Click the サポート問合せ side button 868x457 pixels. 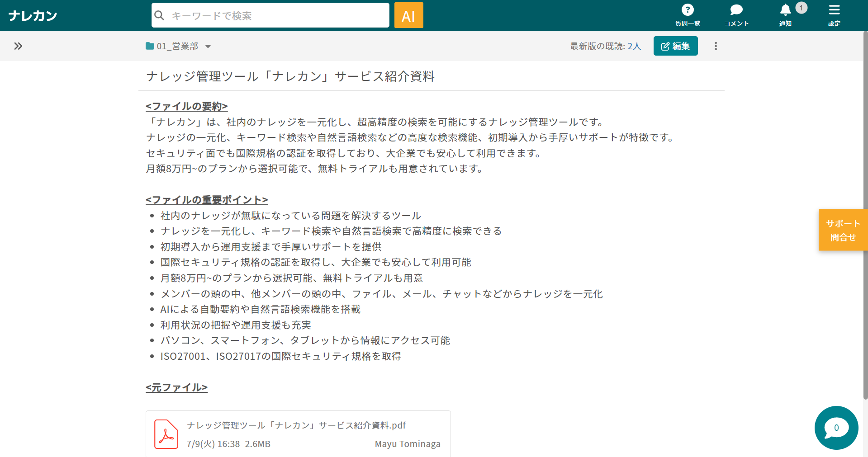[843, 230]
